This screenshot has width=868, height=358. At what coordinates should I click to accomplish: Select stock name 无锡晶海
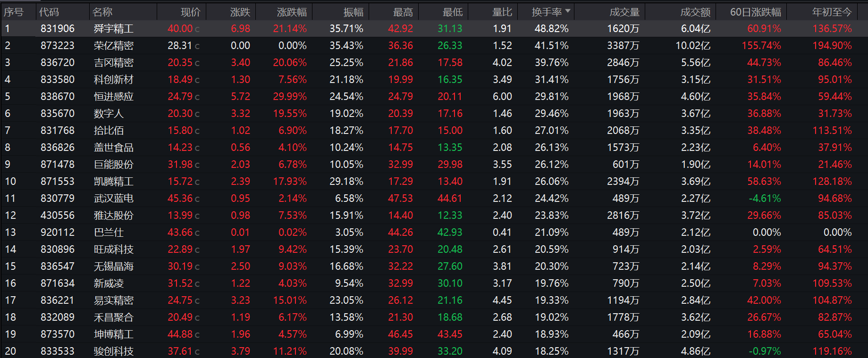coord(114,266)
